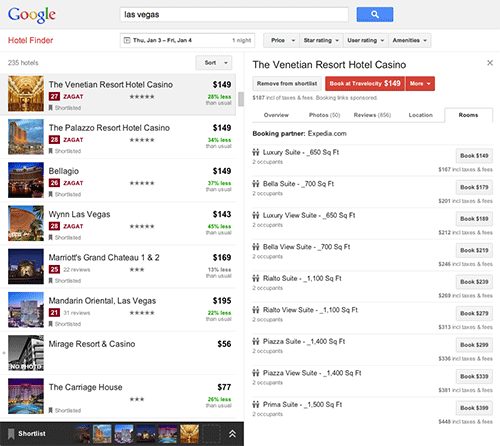Select the Mirage Resort & Casino listing
Viewport: 500px width, 446px height.
(118, 353)
